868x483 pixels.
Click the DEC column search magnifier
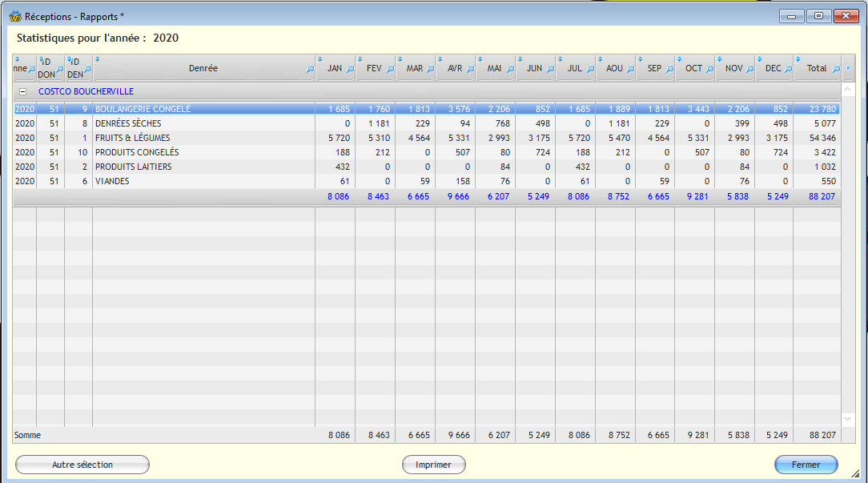click(789, 70)
